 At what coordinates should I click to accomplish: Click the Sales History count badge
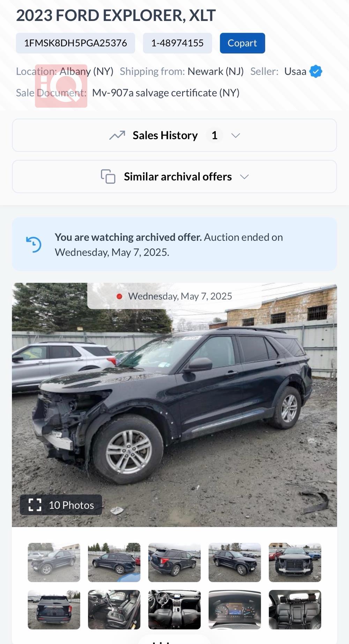[x=215, y=135]
